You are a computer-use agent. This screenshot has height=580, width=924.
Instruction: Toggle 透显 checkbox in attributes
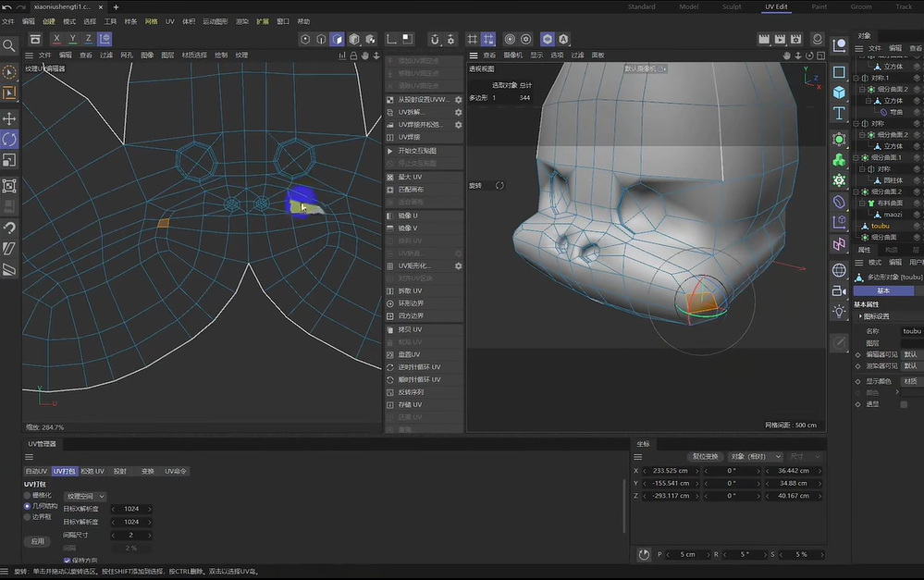[904, 404]
